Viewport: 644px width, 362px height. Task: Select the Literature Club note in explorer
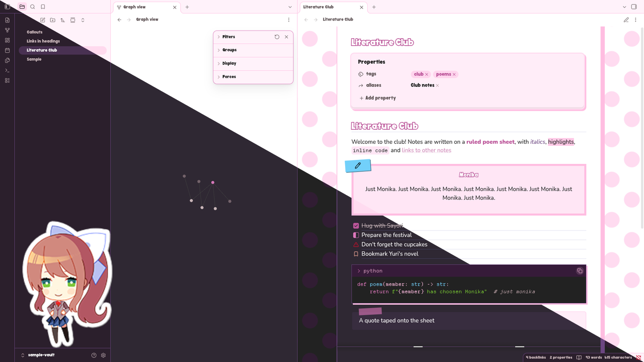62,50
